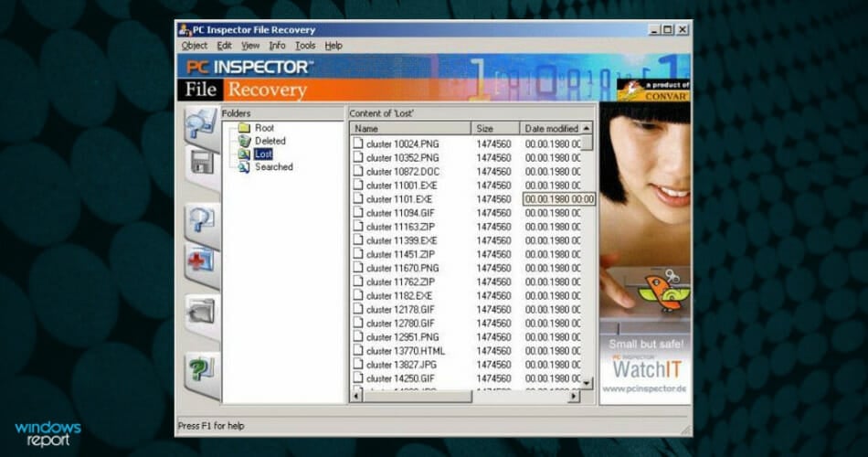Click the red cross recover icon

click(x=202, y=260)
